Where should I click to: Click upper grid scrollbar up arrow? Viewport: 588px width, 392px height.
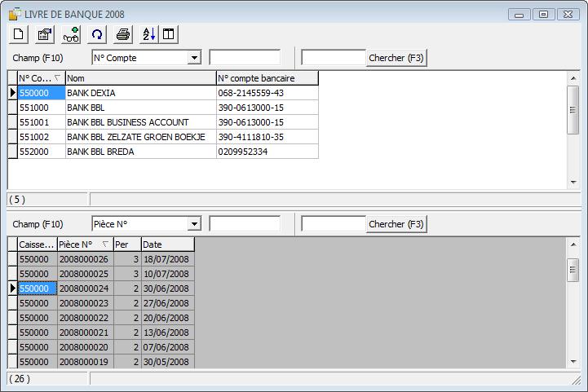click(573, 78)
